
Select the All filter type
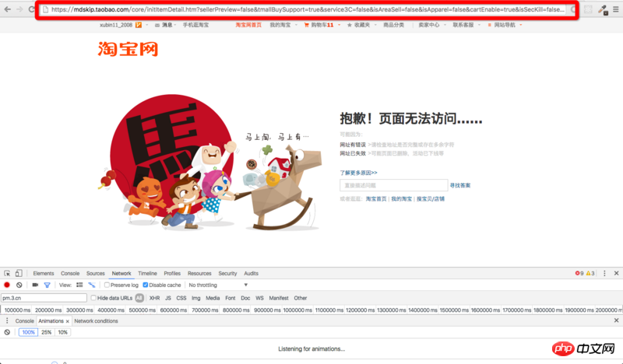[139, 298]
